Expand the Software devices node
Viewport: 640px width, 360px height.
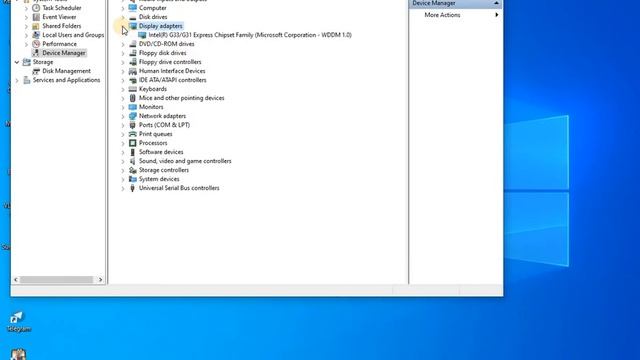[x=123, y=152]
